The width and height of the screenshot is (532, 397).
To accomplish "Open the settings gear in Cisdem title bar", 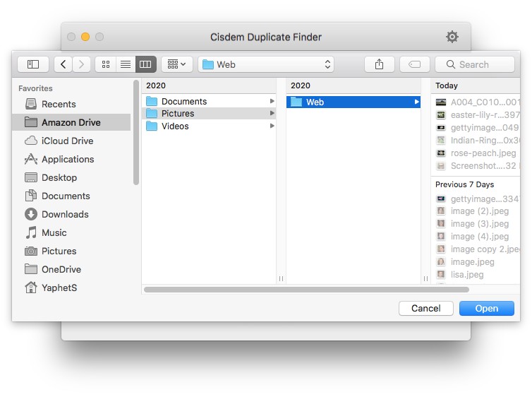I will pyautogui.click(x=452, y=37).
